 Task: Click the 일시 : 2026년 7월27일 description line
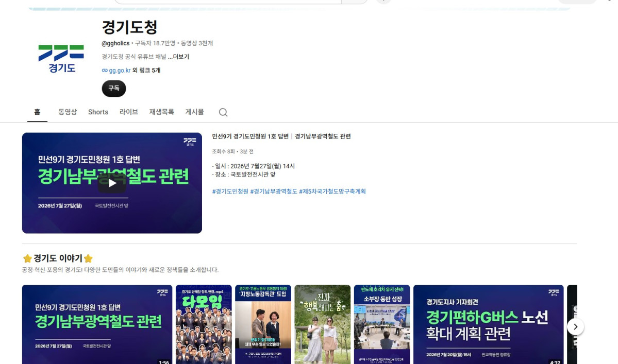coord(254,166)
